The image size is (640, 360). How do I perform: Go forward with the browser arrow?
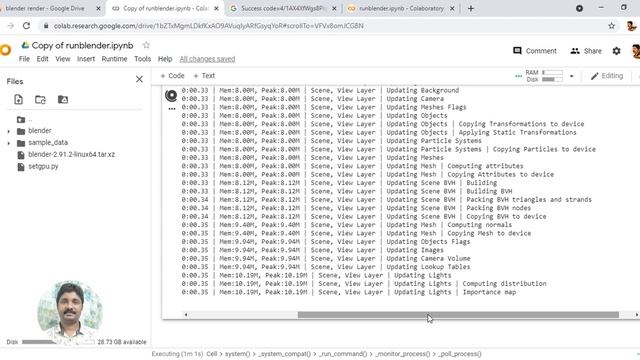click(11, 26)
